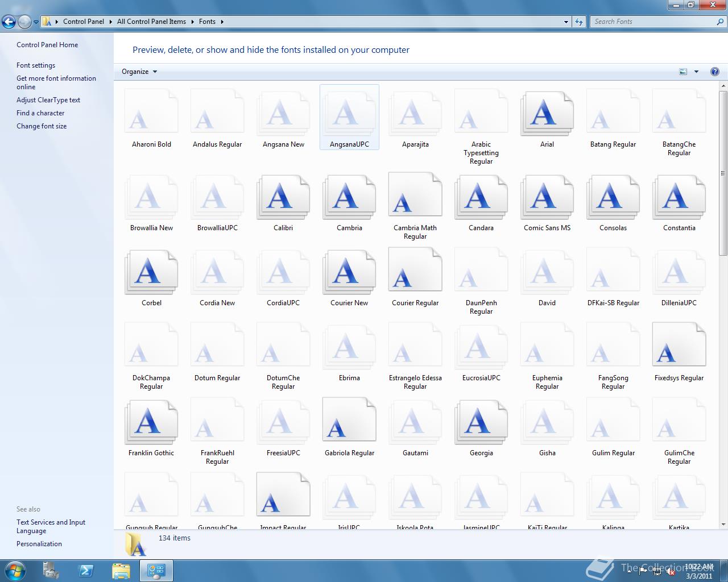
Task: Select the Calibri font family icon
Action: pos(283,196)
